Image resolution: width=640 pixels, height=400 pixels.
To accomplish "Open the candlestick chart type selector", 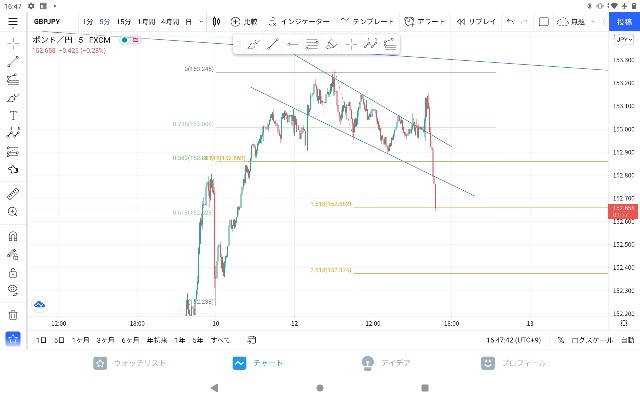I will [x=216, y=22].
